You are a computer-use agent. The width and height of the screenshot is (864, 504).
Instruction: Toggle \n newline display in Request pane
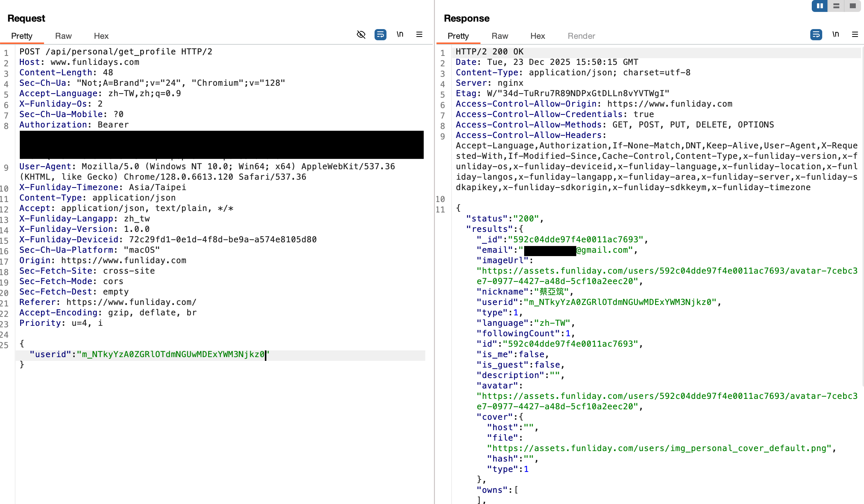400,34
